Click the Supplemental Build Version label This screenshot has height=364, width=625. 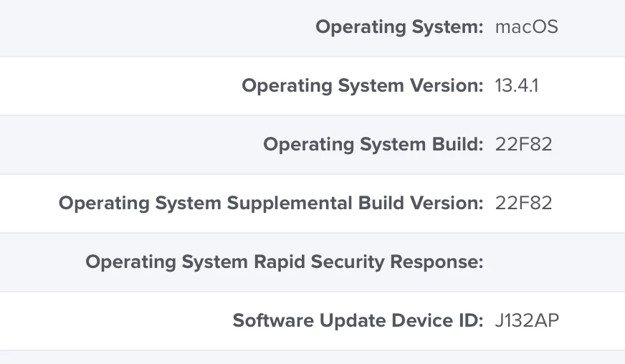pyautogui.click(x=271, y=203)
